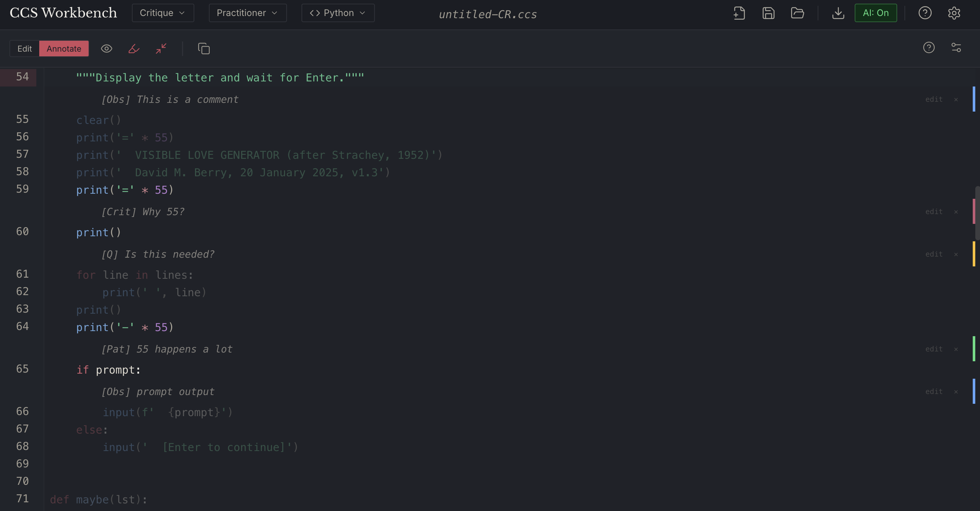Screen dimensions: 980x511
Task: Click the new file icon in header
Action: [x=739, y=13]
